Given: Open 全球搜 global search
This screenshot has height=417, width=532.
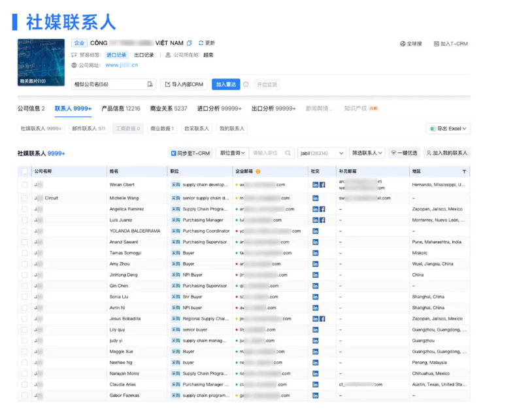Looking at the screenshot, I should coord(410,44).
